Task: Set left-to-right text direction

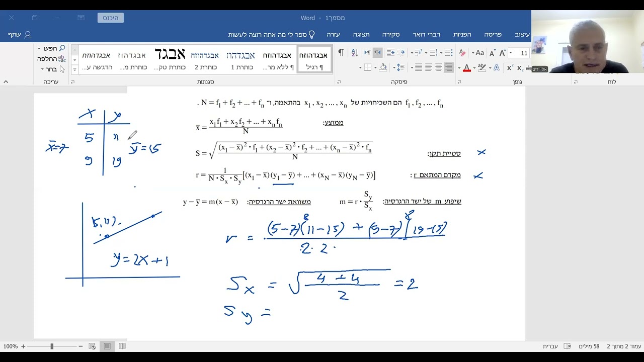Action: click(367, 53)
